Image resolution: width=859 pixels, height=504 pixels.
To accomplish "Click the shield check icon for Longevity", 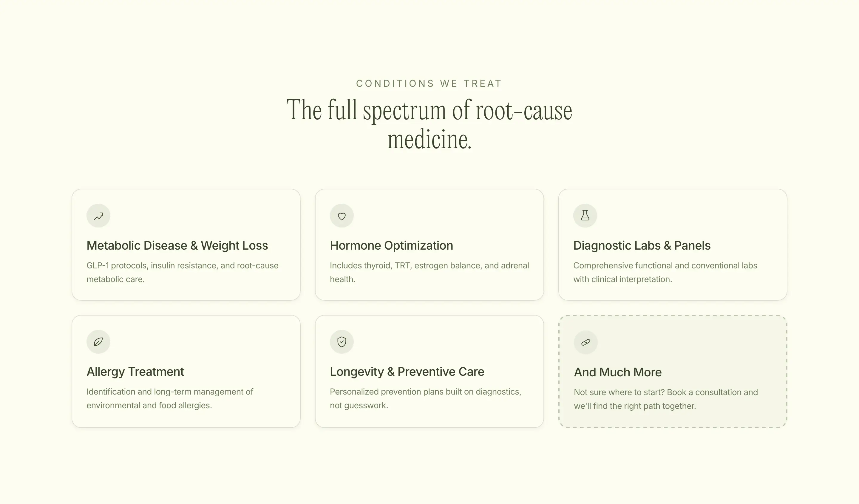I will coord(342,342).
